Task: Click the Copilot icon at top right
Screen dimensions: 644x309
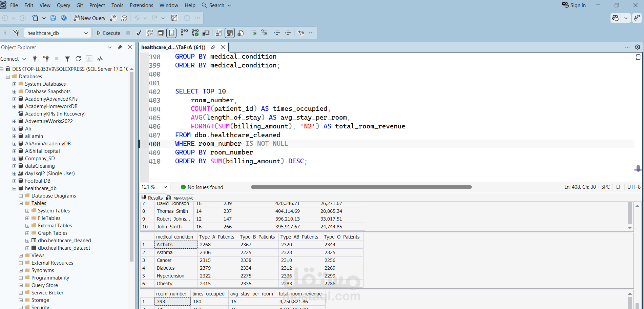Action: pyautogui.click(x=616, y=18)
